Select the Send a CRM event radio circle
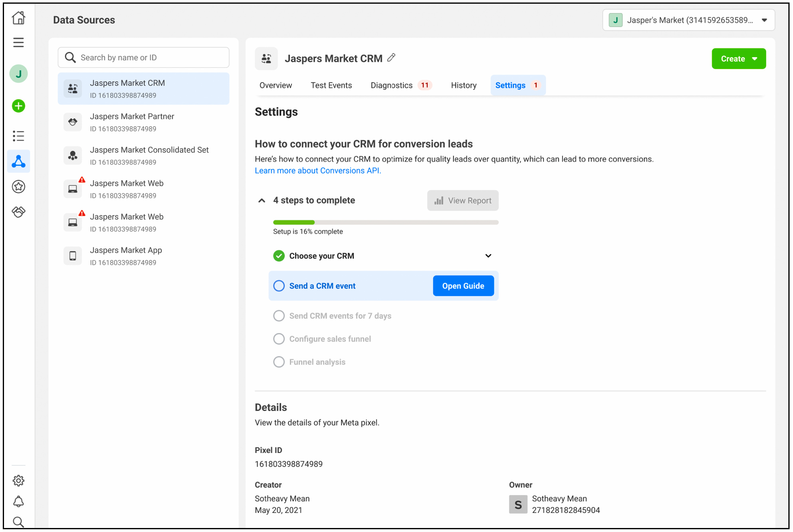Viewport: 793px width, 532px height. pyautogui.click(x=279, y=286)
